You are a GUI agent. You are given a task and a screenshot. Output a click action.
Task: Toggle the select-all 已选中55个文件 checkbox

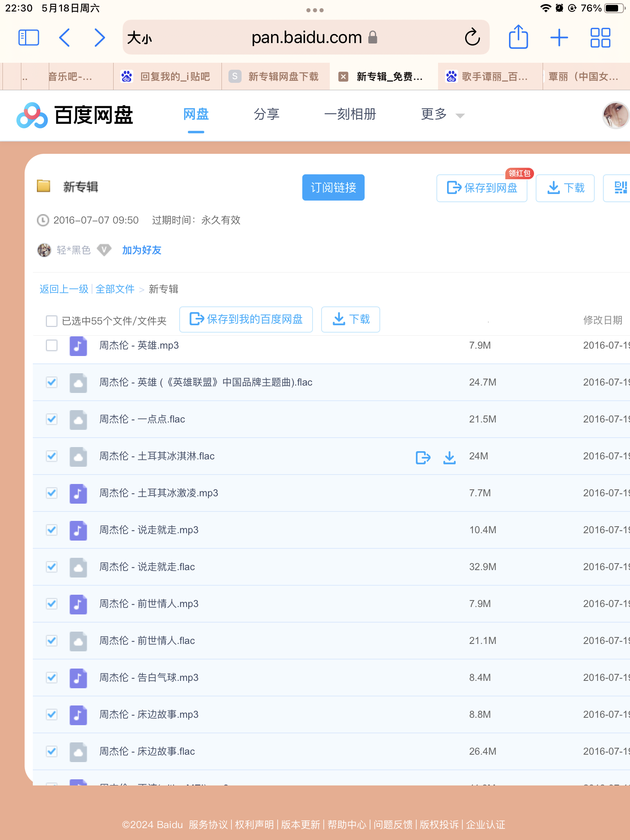(52, 321)
